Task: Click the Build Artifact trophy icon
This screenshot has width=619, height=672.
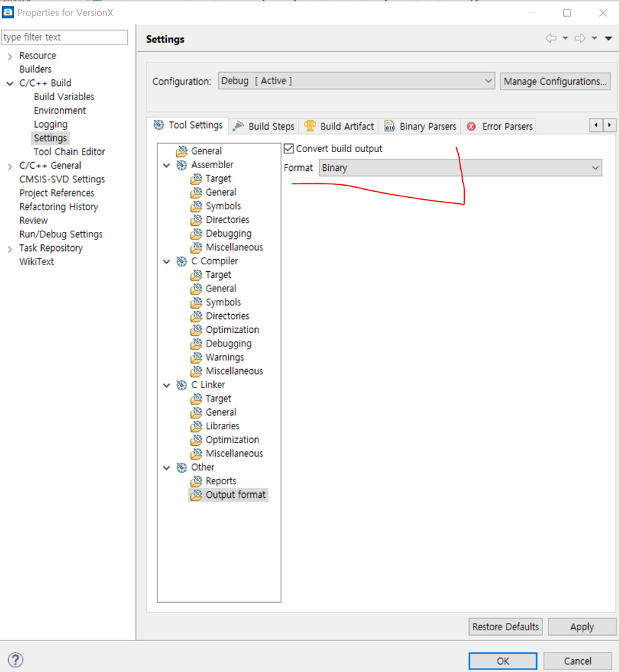Action: click(309, 126)
